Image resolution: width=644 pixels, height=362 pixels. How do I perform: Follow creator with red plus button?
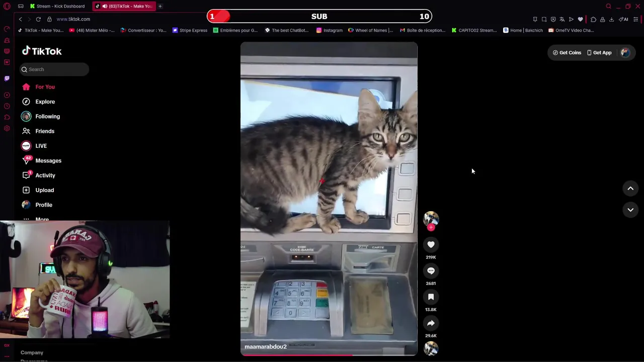coord(431,228)
